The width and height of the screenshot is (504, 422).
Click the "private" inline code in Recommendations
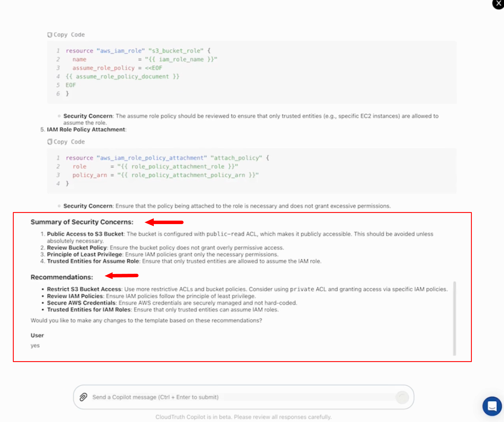coord(302,289)
